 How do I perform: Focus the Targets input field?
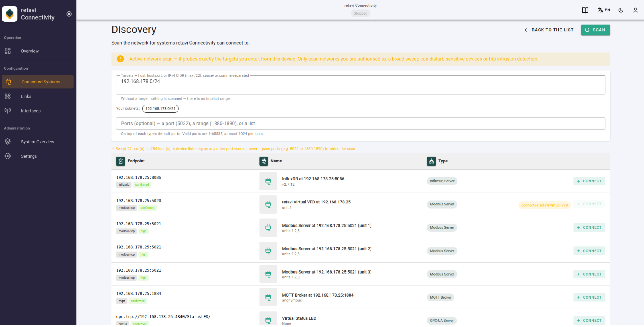click(361, 85)
